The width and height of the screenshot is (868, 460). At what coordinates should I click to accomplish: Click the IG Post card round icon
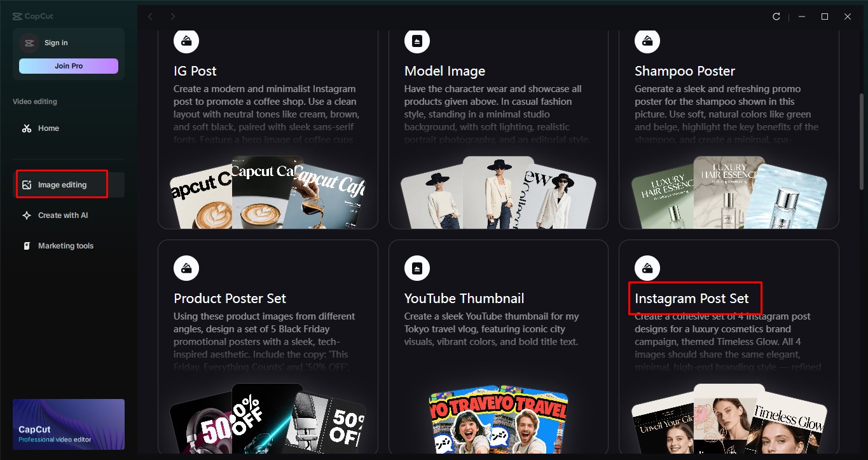(186, 41)
